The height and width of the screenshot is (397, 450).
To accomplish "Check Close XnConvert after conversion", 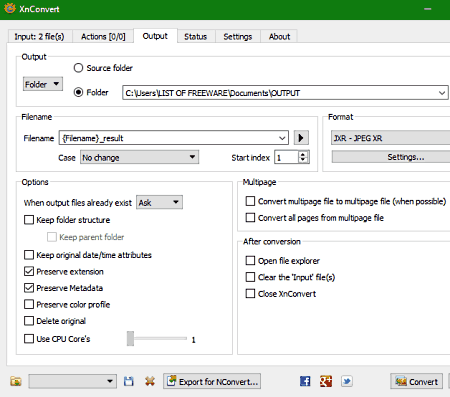I will coord(250,294).
